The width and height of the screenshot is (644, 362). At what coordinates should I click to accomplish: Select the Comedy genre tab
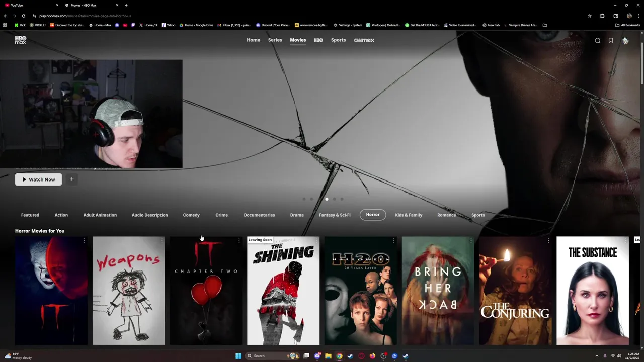click(191, 215)
